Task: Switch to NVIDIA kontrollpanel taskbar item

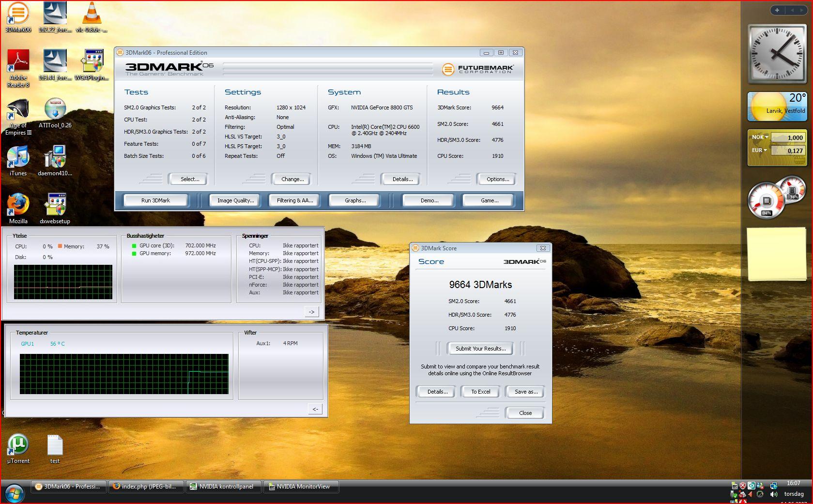Action: (x=223, y=487)
